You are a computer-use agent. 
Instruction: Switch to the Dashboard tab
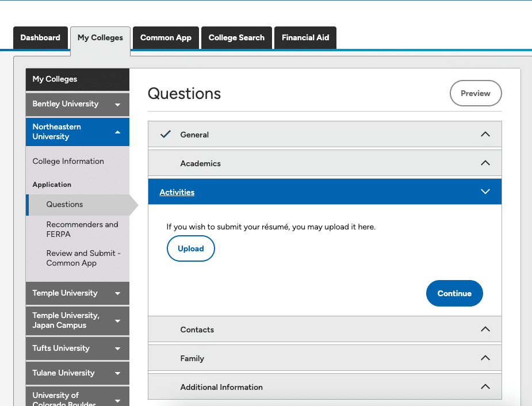[40, 37]
